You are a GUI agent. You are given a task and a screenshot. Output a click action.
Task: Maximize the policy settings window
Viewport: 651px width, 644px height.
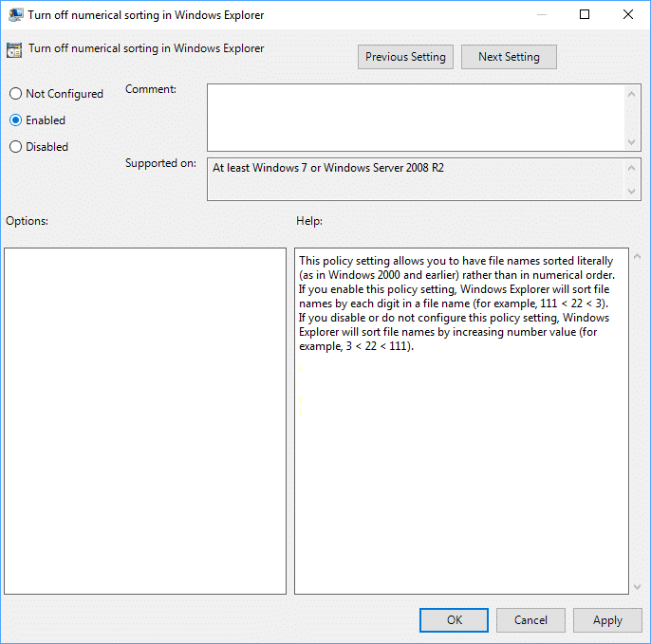[585, 14]
